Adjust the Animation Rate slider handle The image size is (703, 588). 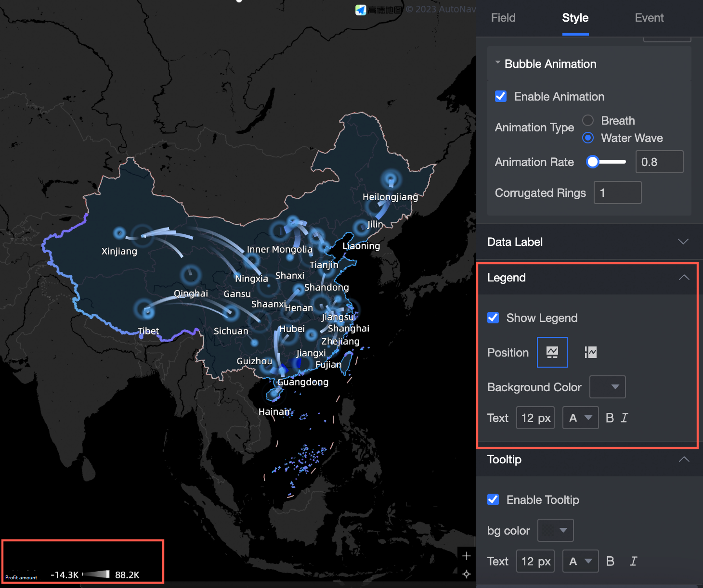pyautogui.click(x=593, y=162)
